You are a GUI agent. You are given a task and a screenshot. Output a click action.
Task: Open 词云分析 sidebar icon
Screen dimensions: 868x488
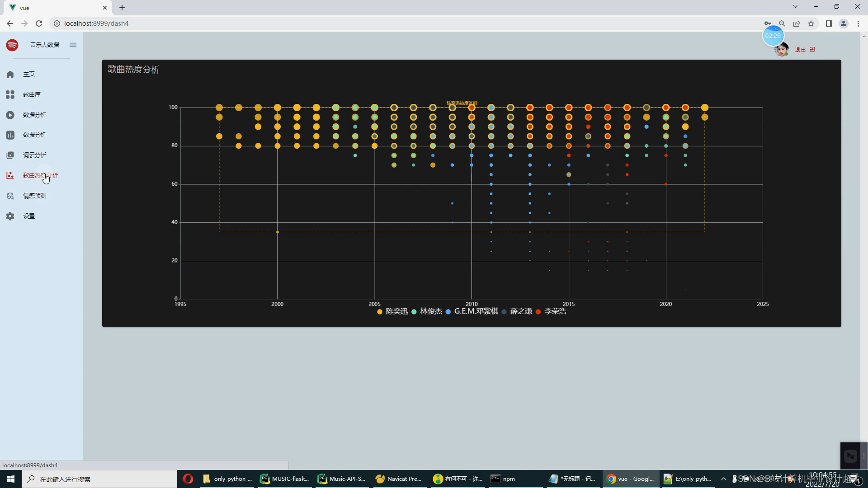[x=10, y=155]
